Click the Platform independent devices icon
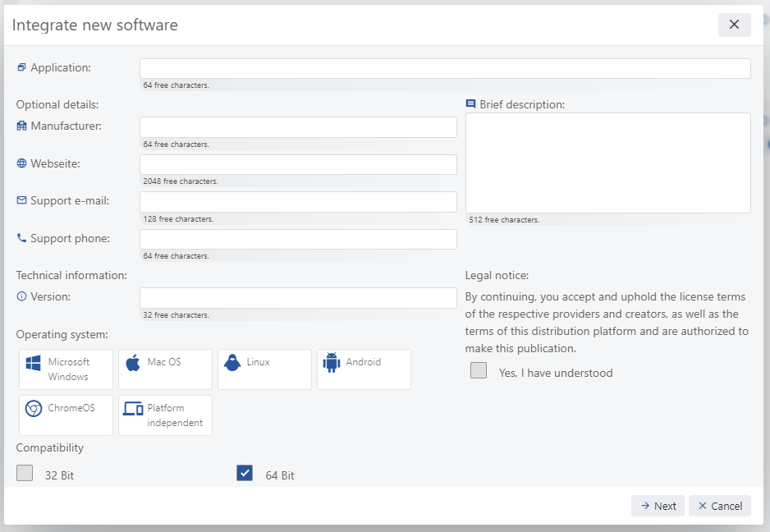Screen dimensions: 770x532 pos(133,409)
